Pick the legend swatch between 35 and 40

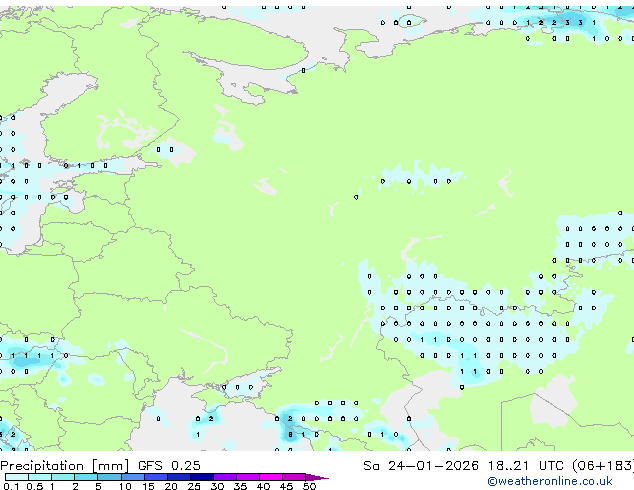click(x=247, y=477)
